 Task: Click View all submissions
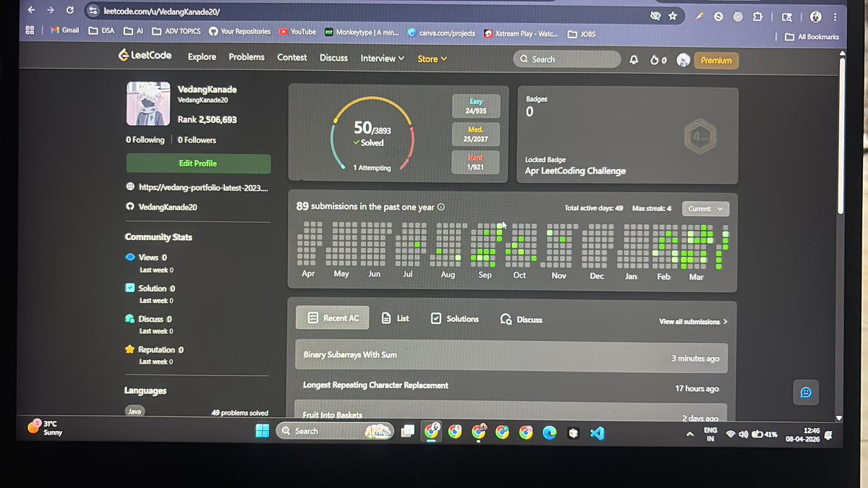693,321
